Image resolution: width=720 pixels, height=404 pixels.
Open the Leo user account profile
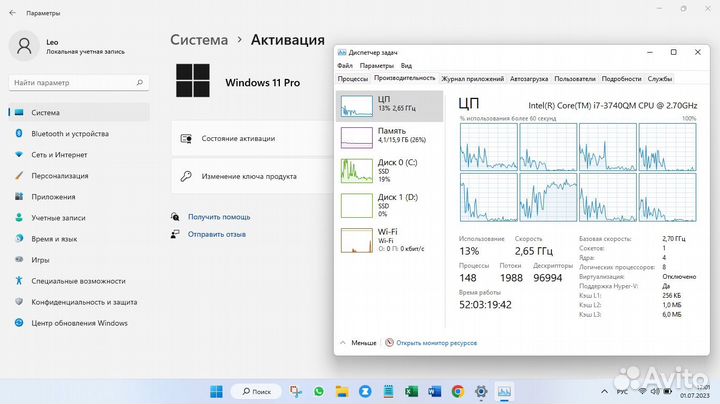click(x=69, y=46)
